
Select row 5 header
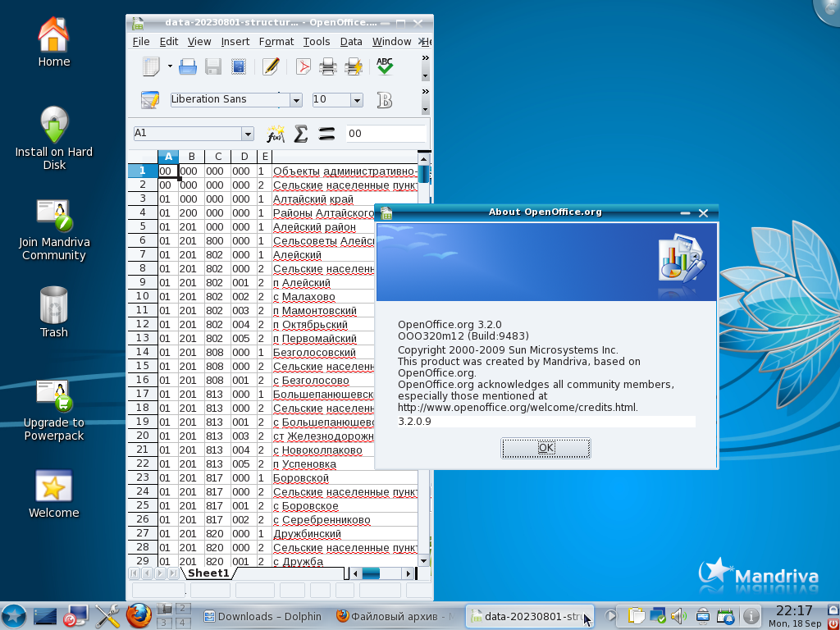point(143,226)
